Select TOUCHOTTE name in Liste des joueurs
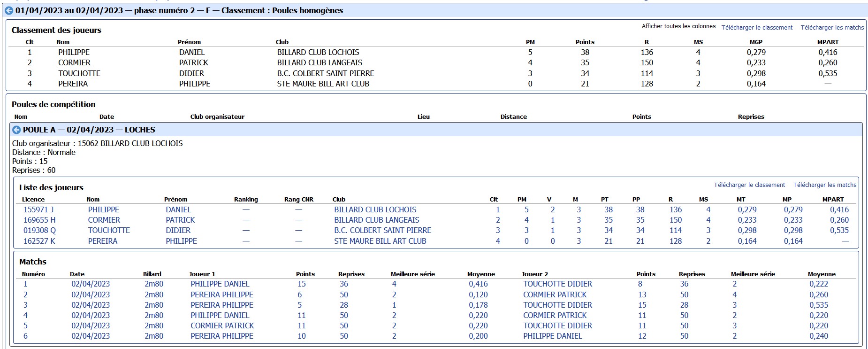Screen dimensions: 868x349 pos(109,230)
